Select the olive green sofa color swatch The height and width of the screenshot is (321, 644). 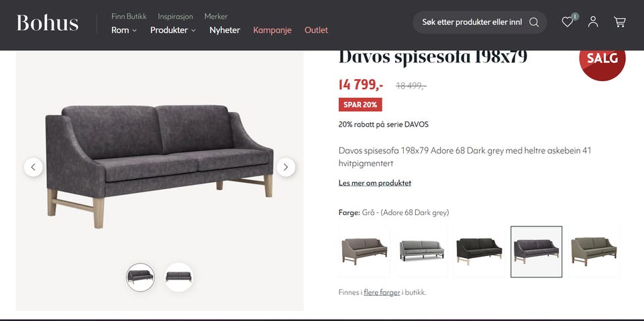click(x=594, y=251)
